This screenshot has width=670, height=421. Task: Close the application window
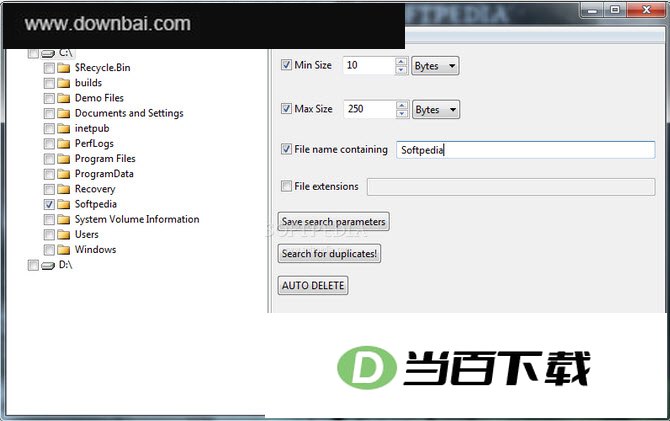[x=646, y=10]
